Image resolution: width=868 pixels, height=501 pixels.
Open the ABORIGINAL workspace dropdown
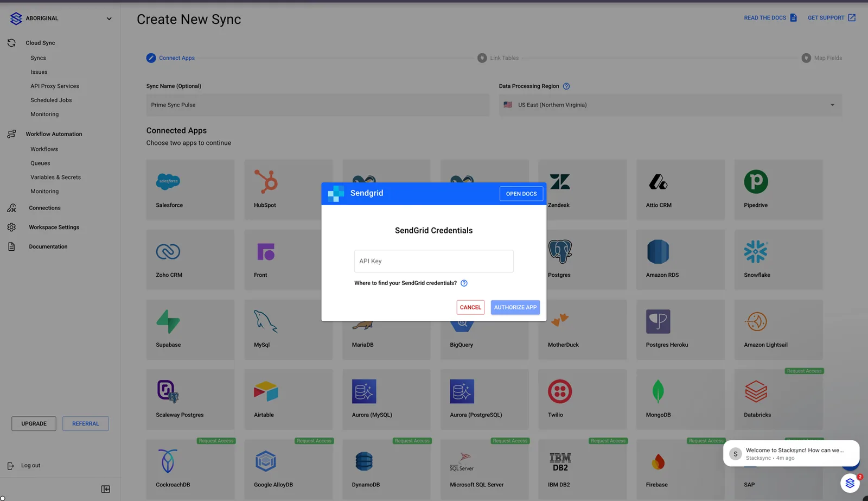click(x=109, y=18)
